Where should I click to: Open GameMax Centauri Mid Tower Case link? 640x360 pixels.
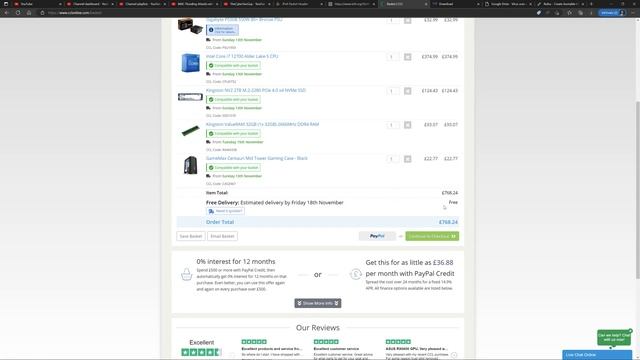pos(257,158)
